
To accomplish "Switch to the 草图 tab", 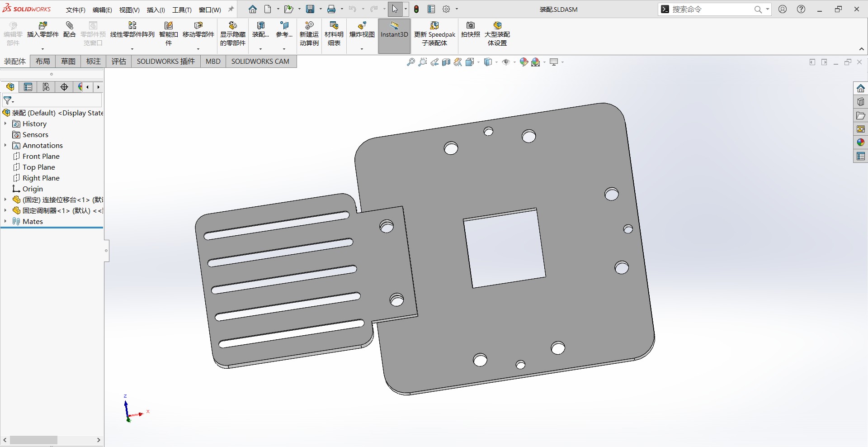I will (x=68, y=62).
